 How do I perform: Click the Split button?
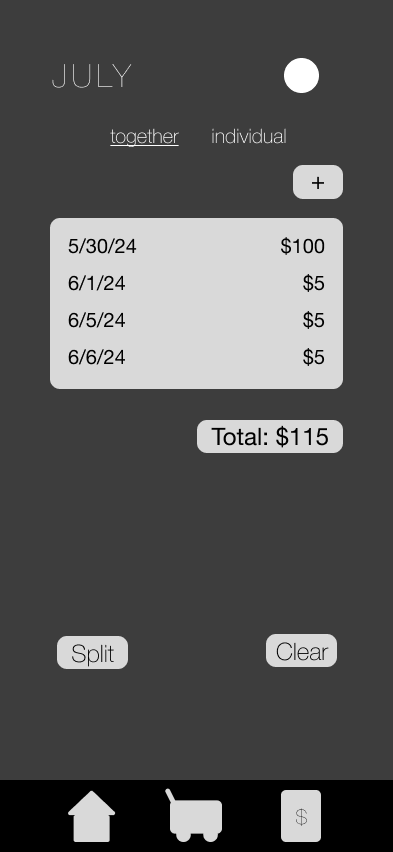(x=92, y=653)
